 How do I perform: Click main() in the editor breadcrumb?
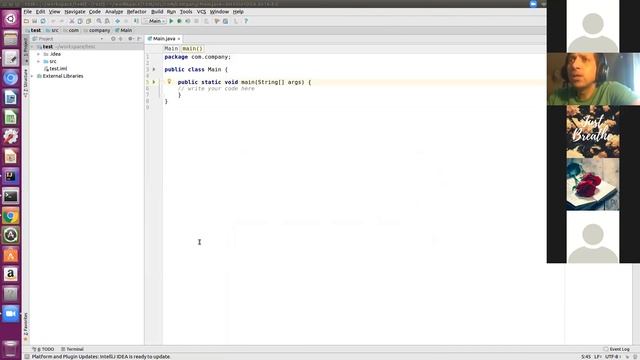[x=192, y=49]
